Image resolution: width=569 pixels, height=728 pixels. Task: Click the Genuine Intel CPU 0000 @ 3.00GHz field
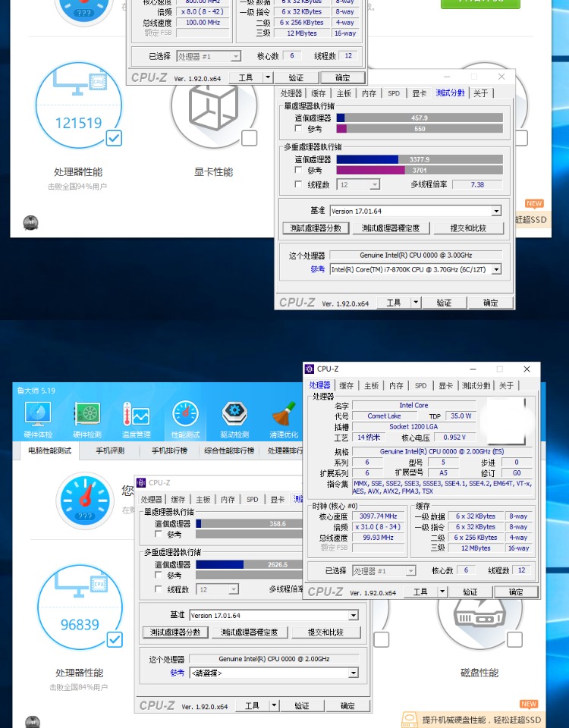click(x=416, y=255)
